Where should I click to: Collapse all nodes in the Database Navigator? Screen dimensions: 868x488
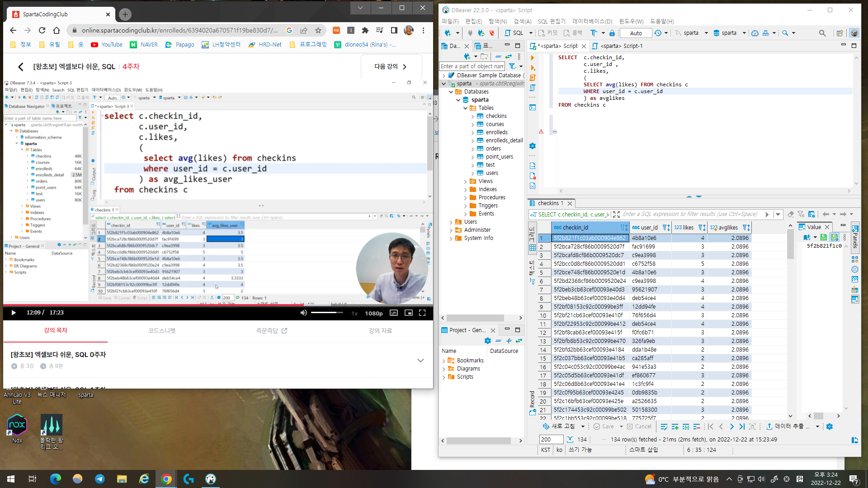498,56
